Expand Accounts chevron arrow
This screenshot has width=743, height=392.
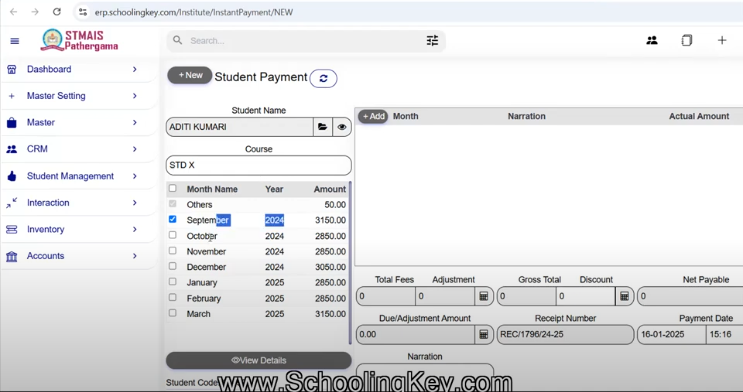point(135,255)
